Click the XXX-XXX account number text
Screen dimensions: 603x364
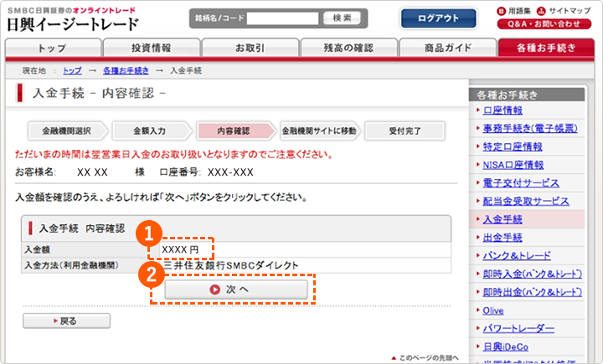pyautogui.click(x=230, y=172)
